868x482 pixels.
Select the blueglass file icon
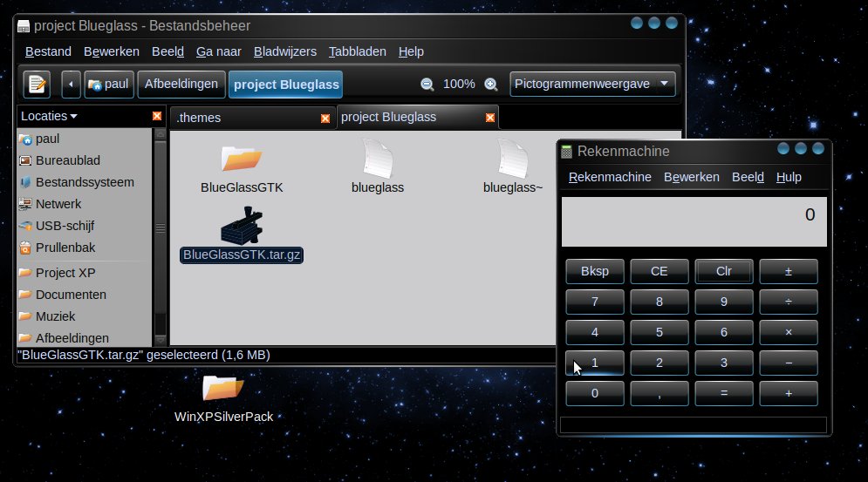tap(378, 160)
